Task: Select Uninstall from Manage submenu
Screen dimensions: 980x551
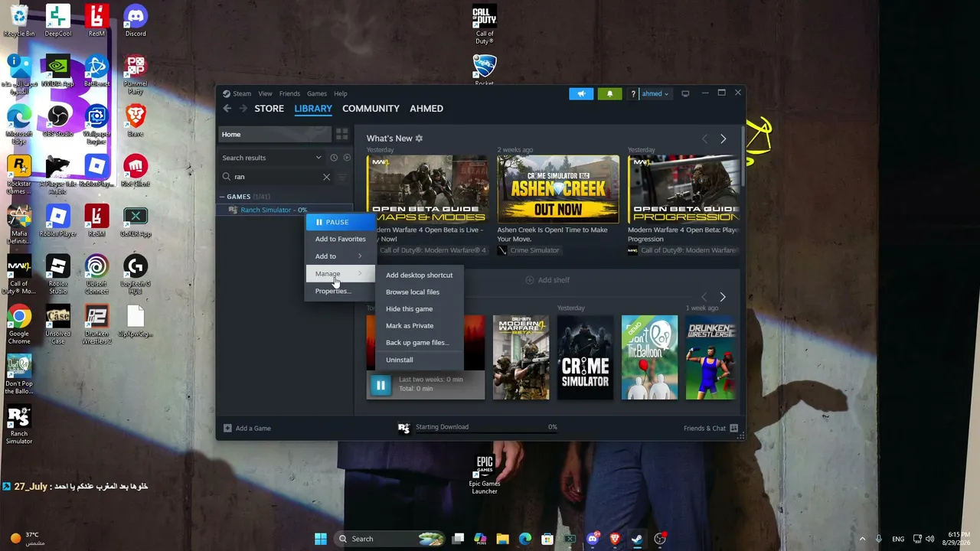Action: pos(399,360)
